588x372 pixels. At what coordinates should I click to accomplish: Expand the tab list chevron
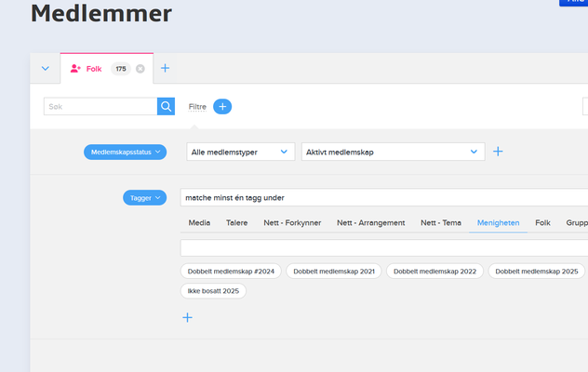pyautogui.click(x=45, y=69)
